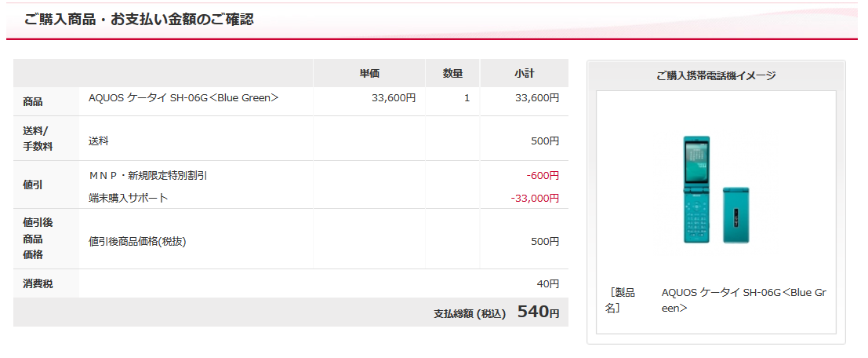Click the open flip phone image
Viewport: 868px width, 358px height.
coord(696,189)
